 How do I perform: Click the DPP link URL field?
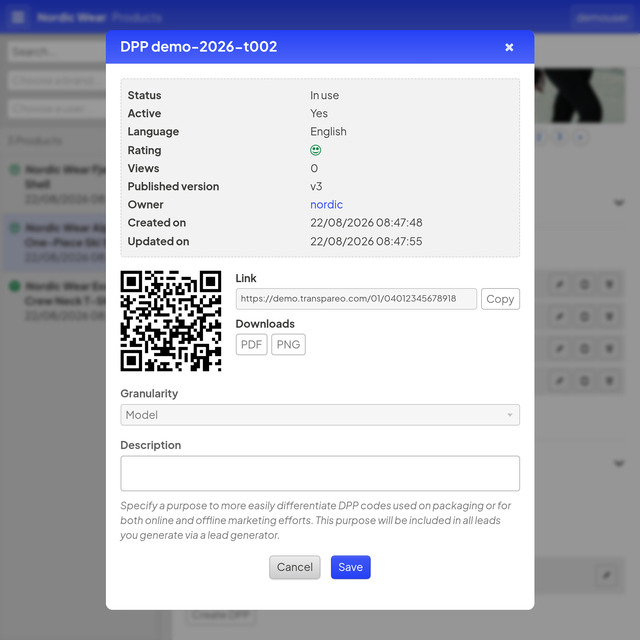356,299
